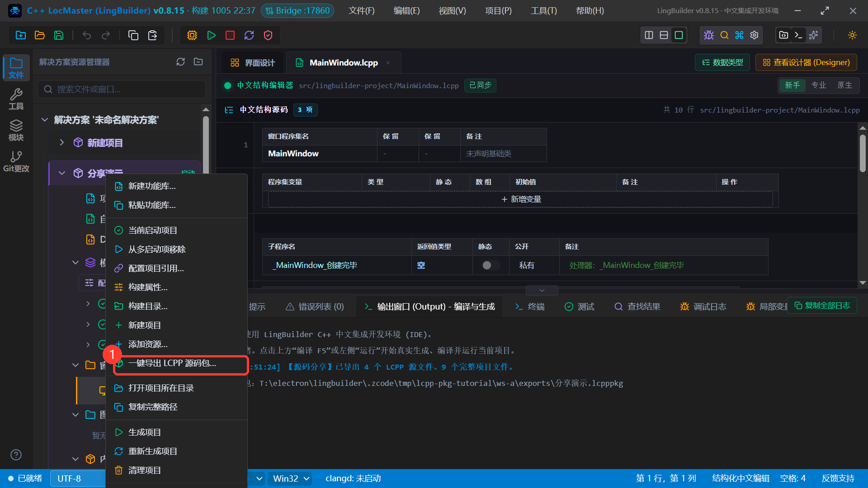Click the editor scrollbar down arrow

863,283
